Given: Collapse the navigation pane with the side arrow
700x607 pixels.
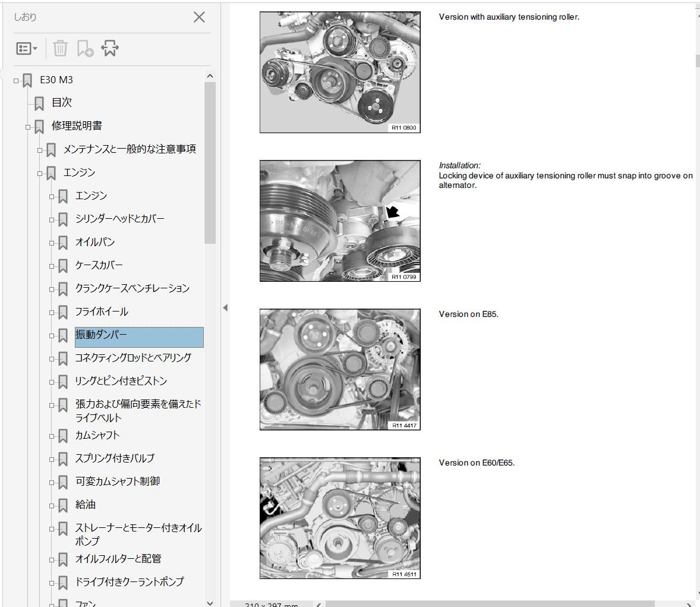Looking at the screenshot, I should (225, 307).
